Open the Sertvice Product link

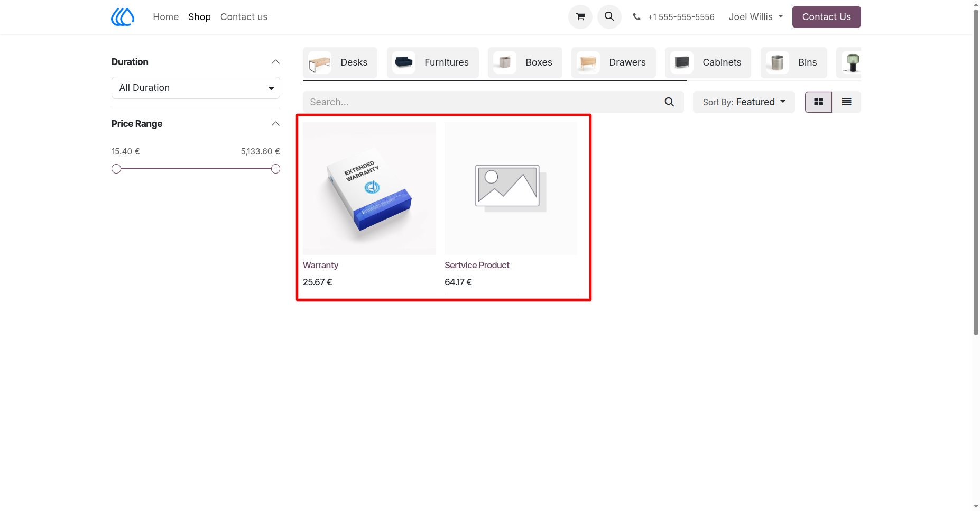pos(477,265)
